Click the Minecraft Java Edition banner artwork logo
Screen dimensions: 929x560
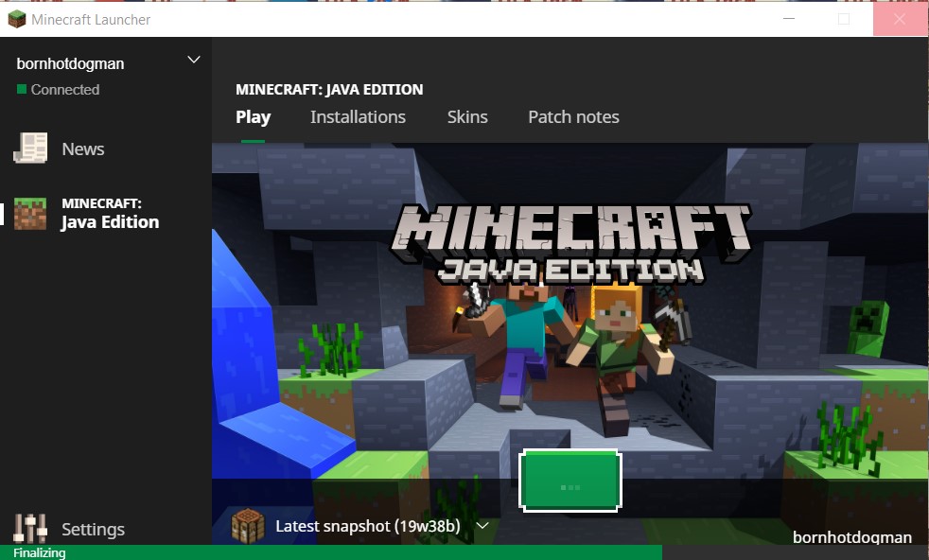[570, 244]
